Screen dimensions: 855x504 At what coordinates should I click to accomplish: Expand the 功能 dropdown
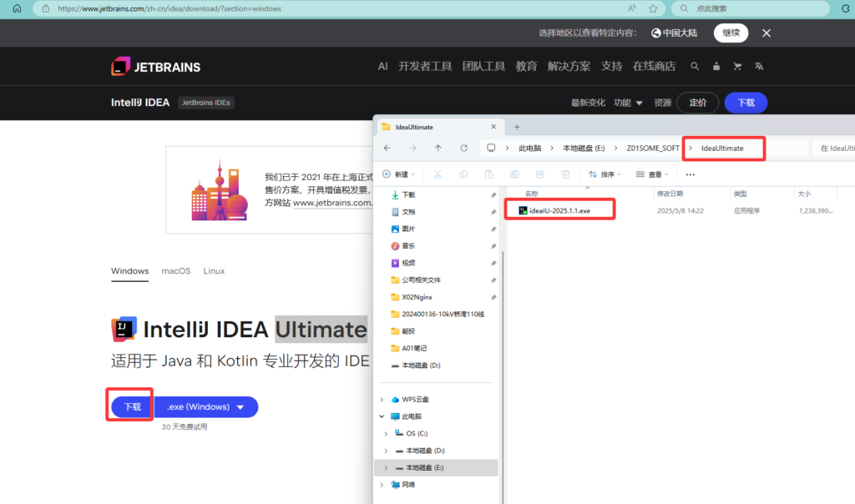(x=628, y=103)
